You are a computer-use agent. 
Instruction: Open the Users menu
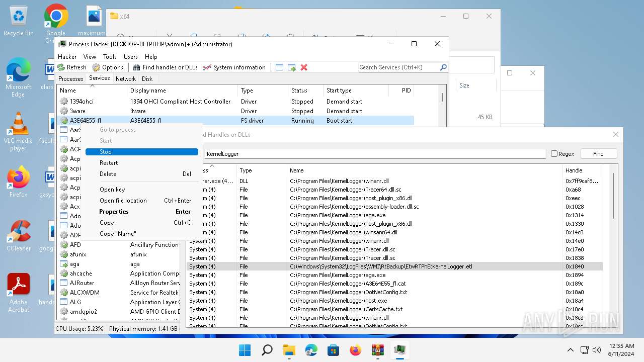tap(131, 57)
